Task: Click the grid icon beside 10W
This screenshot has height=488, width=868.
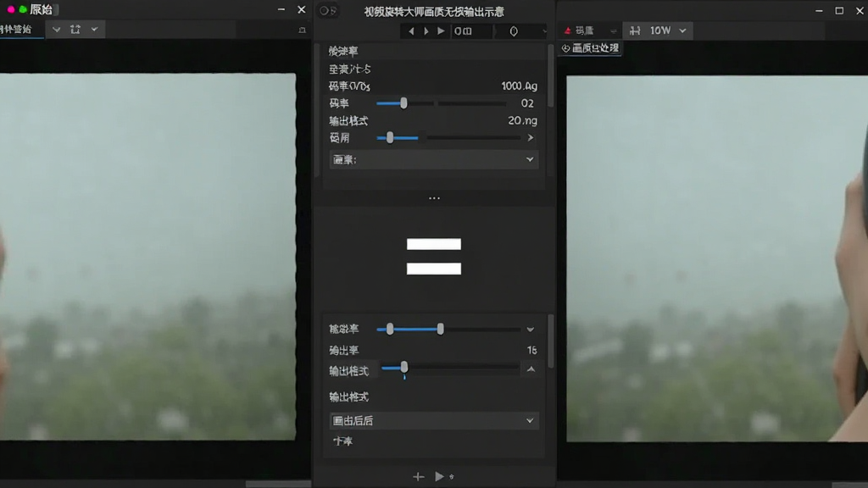Action: click(634, 30)
